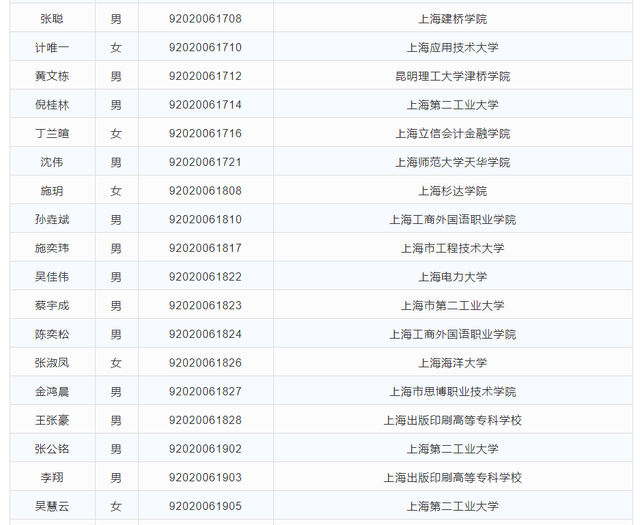Click the school 上海市第二工业大学
The width and height of the screenshot is (640, 525).
point(453,305)
